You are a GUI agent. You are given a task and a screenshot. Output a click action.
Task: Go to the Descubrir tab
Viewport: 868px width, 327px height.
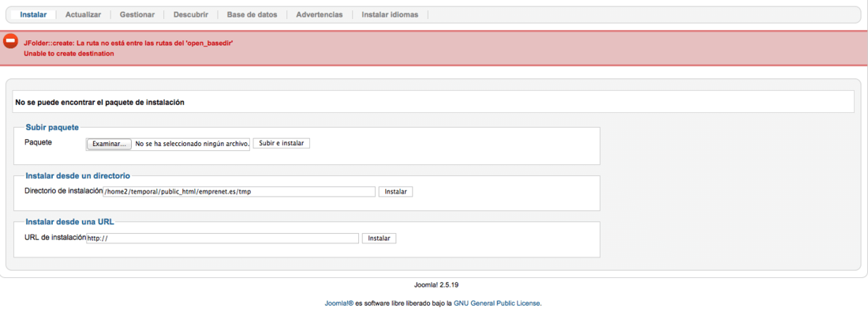tap(191, 15)
